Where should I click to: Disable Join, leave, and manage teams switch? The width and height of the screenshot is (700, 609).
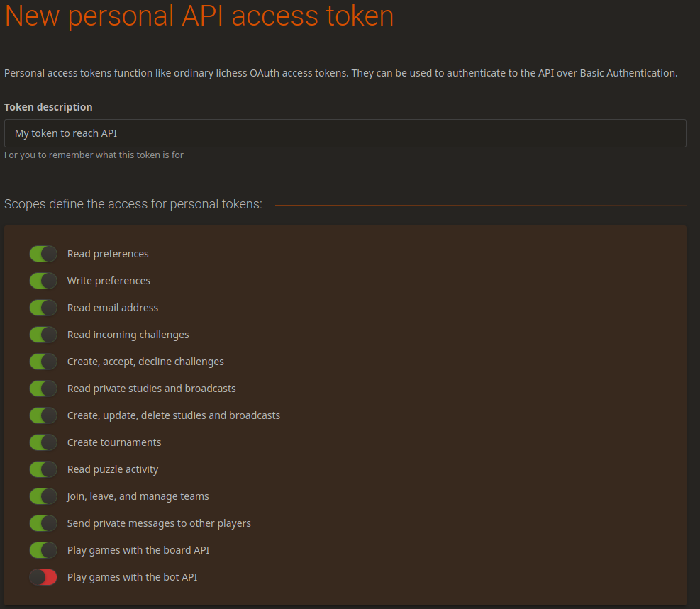pyautogui.click(x=43, y=496)
